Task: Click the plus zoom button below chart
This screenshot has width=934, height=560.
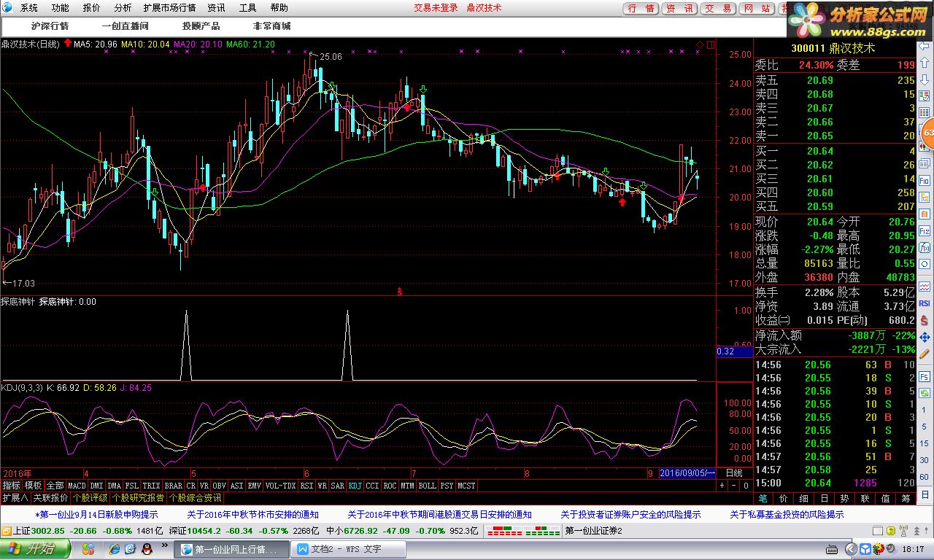Action: click(722, 486)
